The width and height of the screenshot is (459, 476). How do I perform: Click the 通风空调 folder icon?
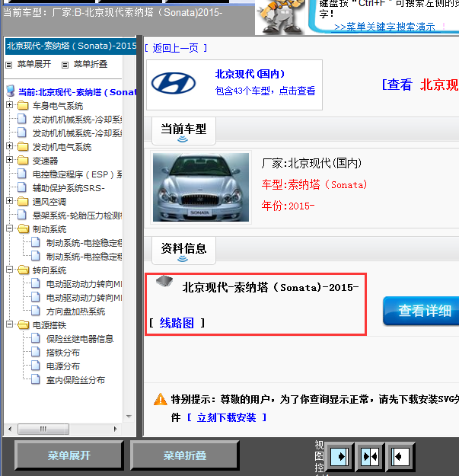[23, 202]
